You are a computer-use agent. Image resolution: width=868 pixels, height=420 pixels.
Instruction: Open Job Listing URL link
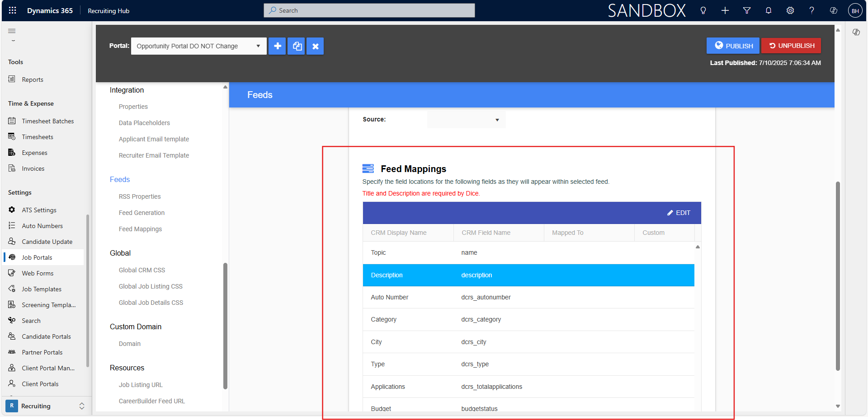141,385
